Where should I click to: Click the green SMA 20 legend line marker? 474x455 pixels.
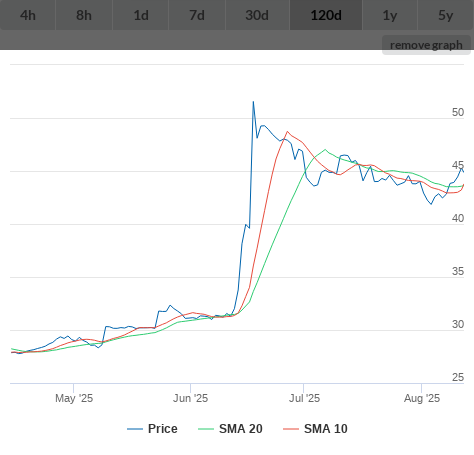pos(206,429)
